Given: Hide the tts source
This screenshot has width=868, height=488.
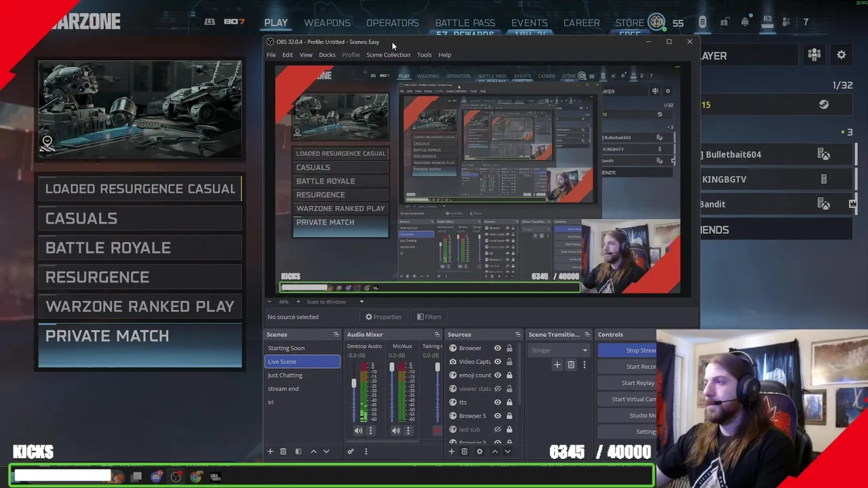Looking at the screenshot, I should click(498, 403).
